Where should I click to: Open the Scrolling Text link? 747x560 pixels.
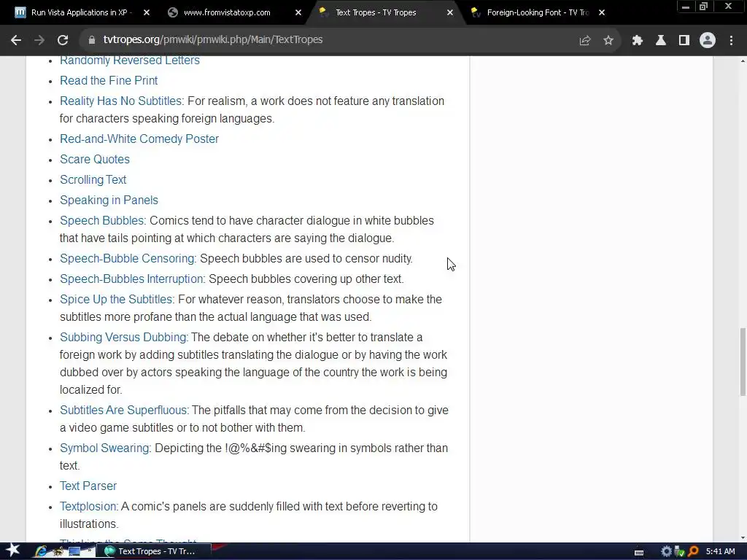[x=93, y=180]
